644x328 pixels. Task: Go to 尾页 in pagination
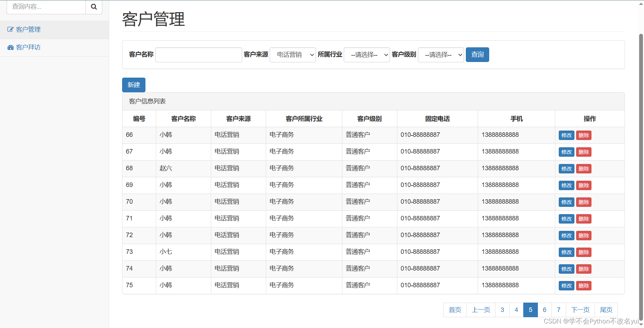click(606, 310)
